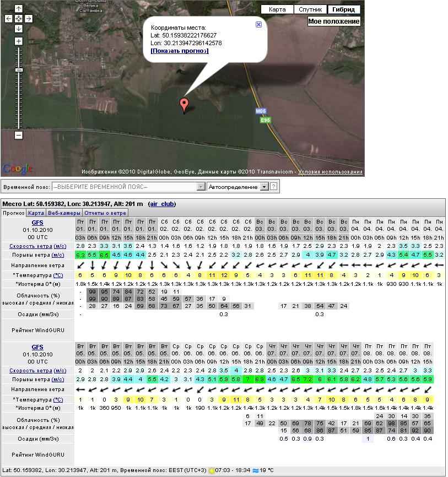Click the Показать прогноз link
The width and height of the screenshot is (448, 477).
coord(179,51)
